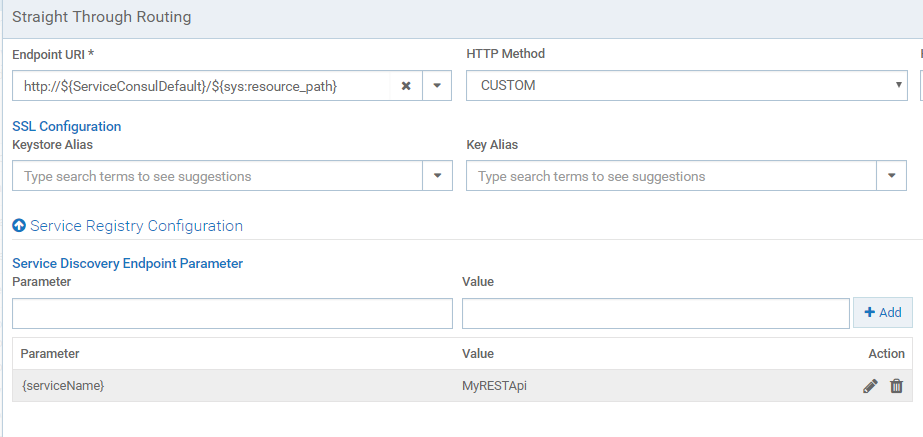Select the {serviceName} parameter cell
The width and height of the screenshot is (923, 437).
pyautogui.click(x=62, y=386)
